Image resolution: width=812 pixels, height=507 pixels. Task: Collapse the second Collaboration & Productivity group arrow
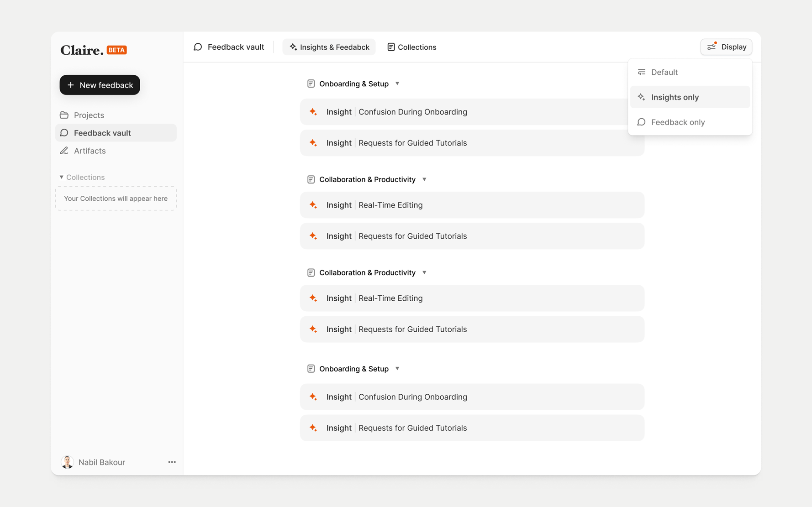click(424, 272)
